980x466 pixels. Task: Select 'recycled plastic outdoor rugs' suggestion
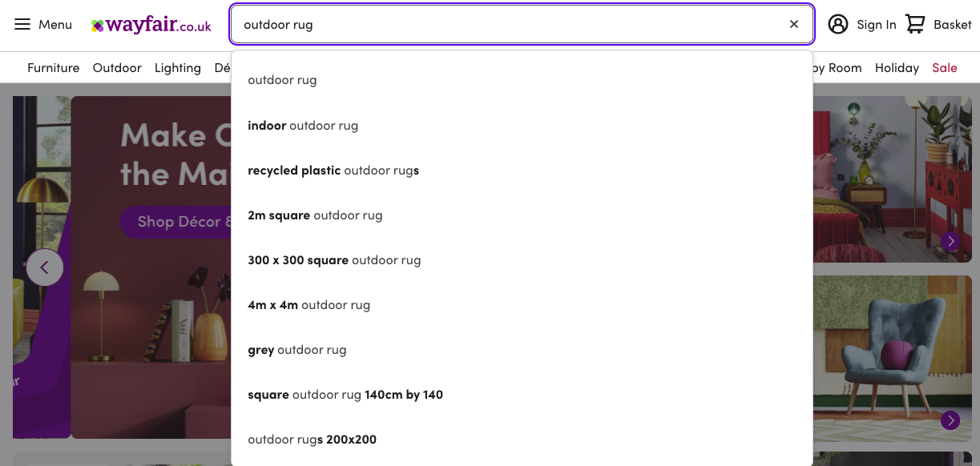(x=334, y=170)
